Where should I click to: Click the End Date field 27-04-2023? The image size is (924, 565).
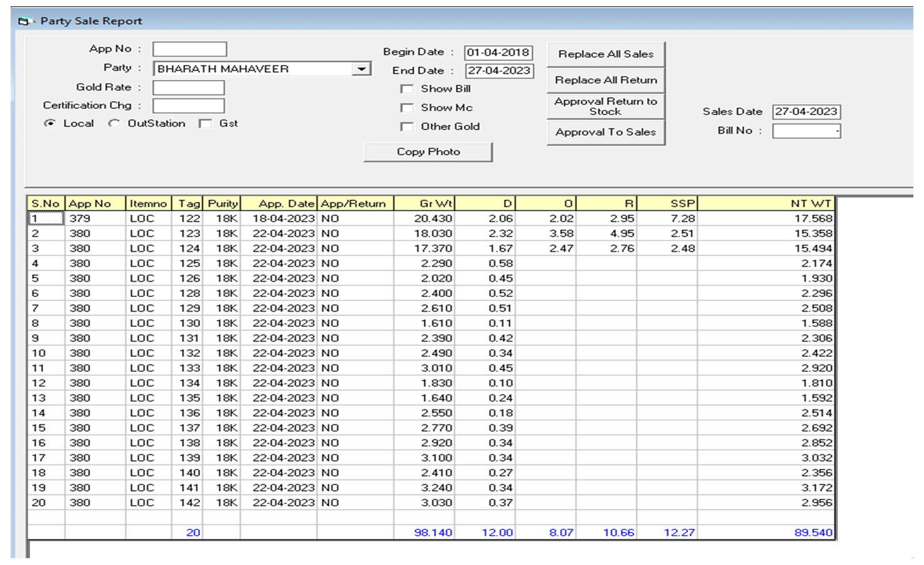click(498, 71)
